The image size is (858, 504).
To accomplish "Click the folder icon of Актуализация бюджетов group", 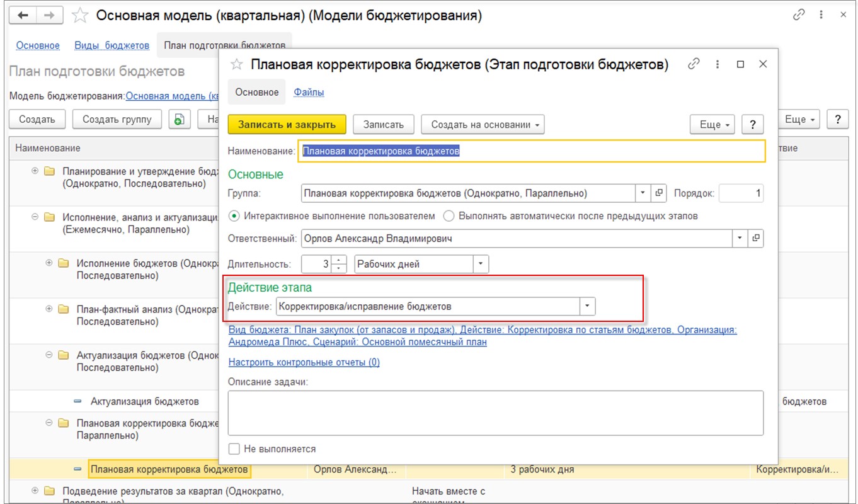I will (x=64, y=355).
